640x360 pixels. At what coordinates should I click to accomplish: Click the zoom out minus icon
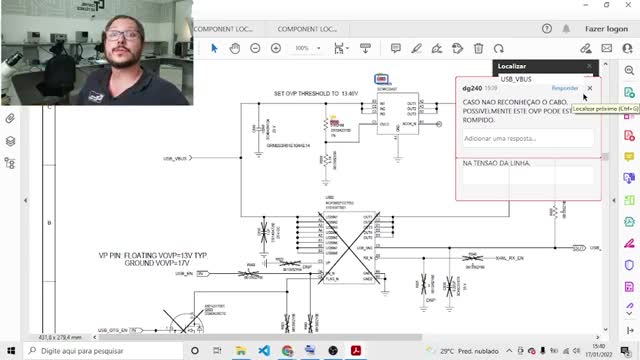click(255, 49)
